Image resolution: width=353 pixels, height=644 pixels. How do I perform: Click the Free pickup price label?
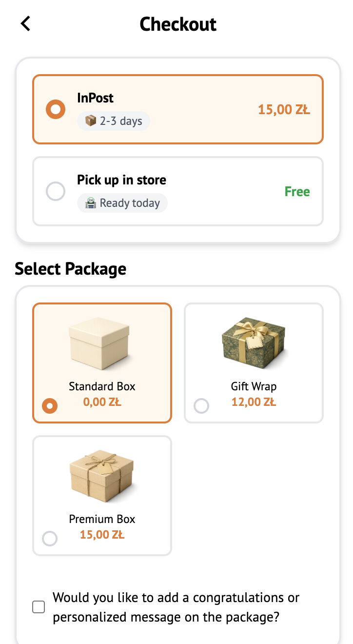[x=297, y=192]
